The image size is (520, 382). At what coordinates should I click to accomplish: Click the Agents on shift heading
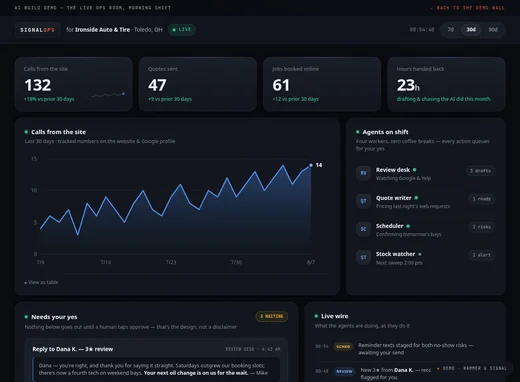coord(385,132)
